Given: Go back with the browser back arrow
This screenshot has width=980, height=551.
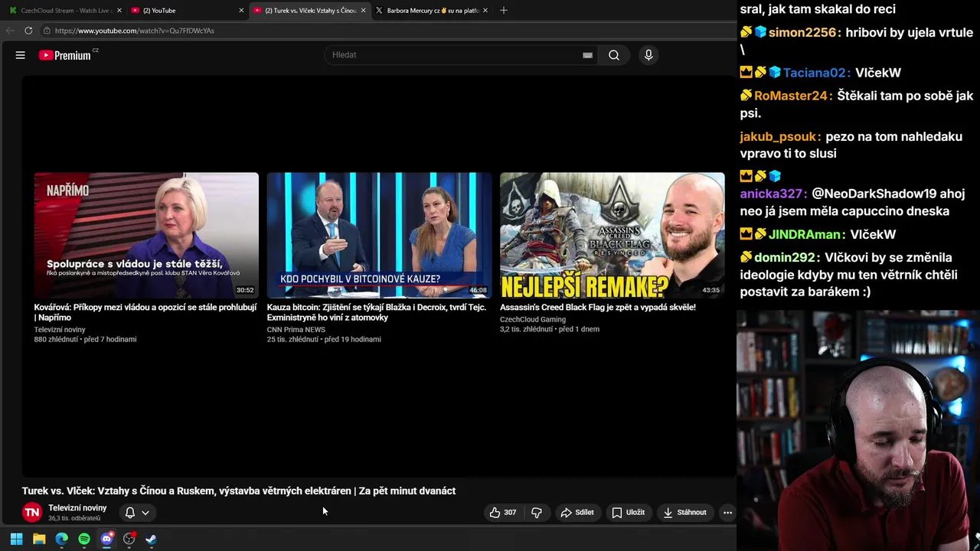Looking at the screenshot, I should [10, 31].
